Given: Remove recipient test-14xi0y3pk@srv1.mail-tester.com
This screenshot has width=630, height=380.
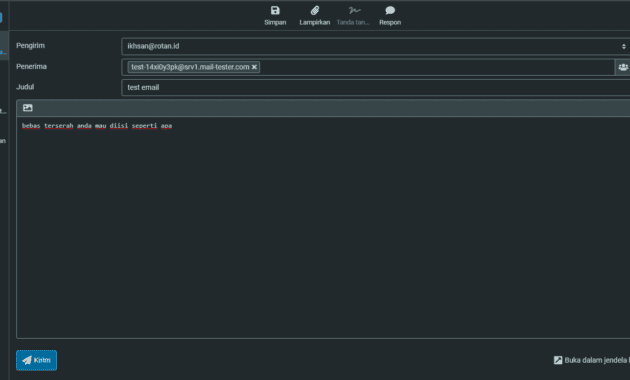Looking at the screenshot, I should coord(254,67).
